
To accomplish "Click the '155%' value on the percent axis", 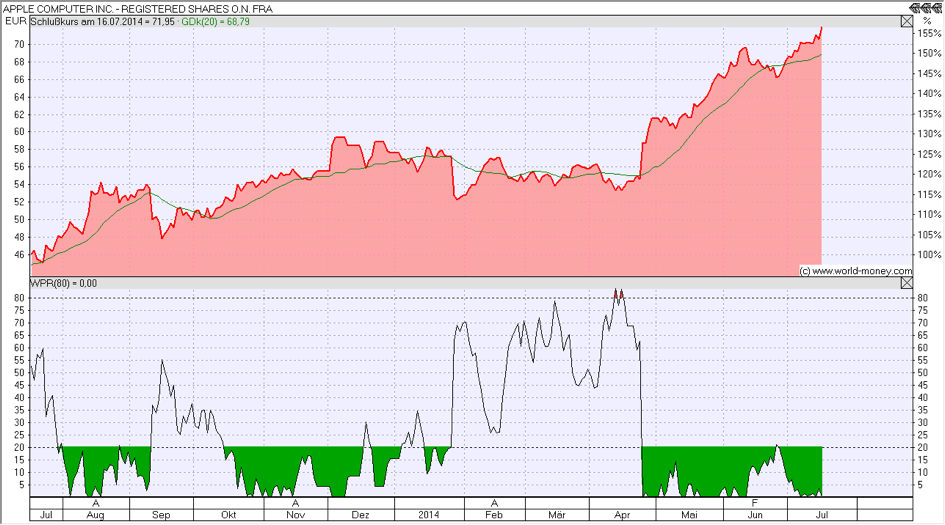I will (929, 34).
